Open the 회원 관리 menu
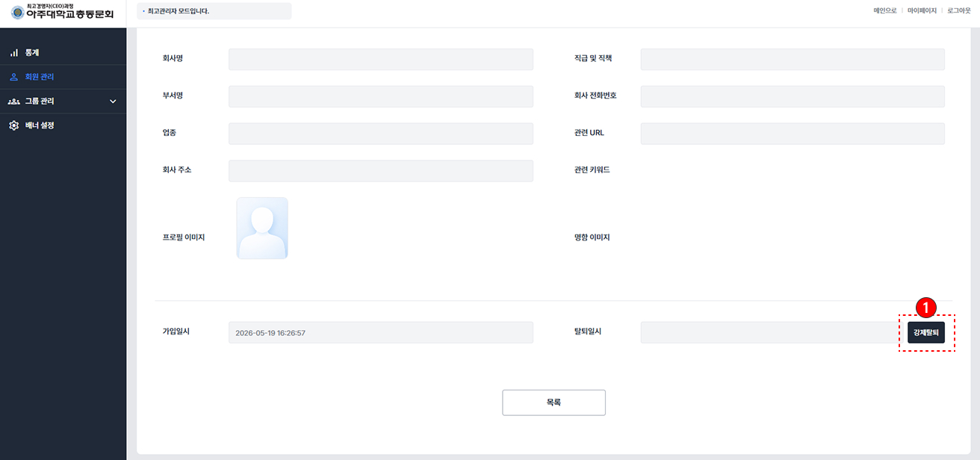Viewport: 980px width, 460px height. 63,77
